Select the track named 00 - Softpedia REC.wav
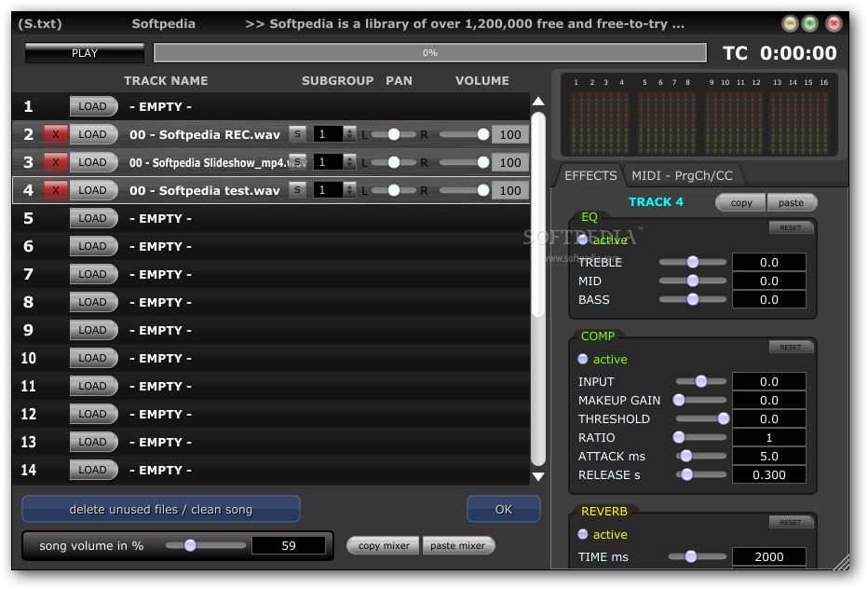 204,134
